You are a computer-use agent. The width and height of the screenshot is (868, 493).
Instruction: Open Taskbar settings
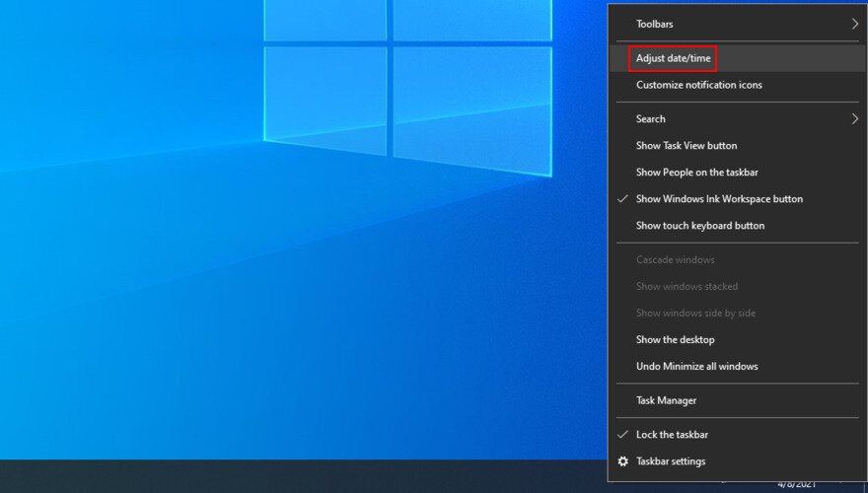pyautogui.click(x=738, y=461)
